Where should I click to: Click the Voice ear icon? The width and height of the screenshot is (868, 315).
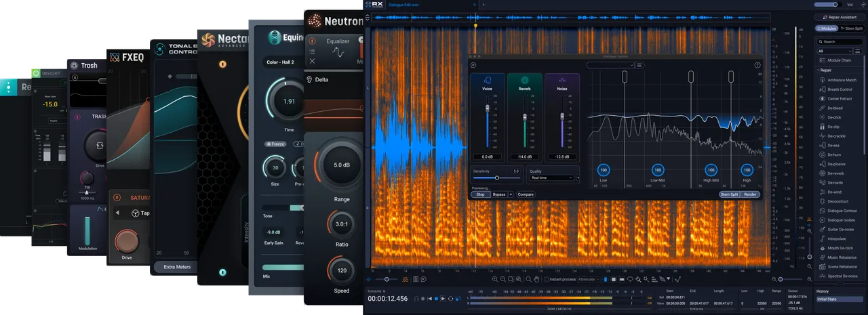[x=487, y=80]
